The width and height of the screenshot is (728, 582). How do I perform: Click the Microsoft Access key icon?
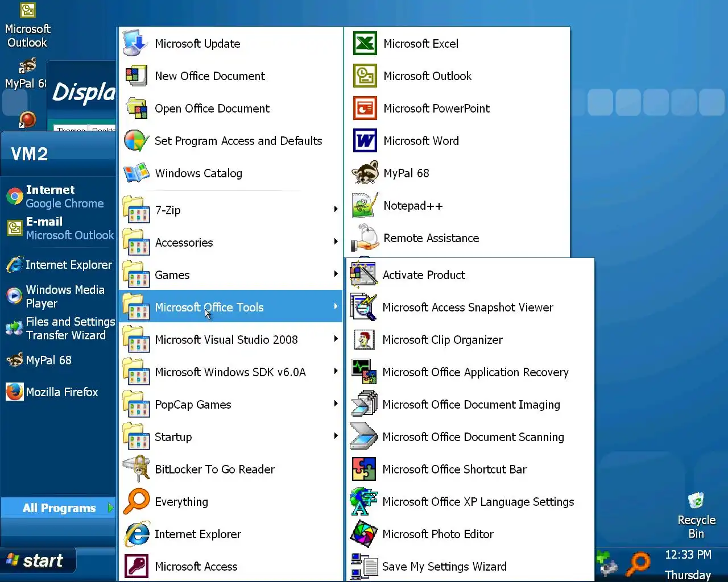136,567
